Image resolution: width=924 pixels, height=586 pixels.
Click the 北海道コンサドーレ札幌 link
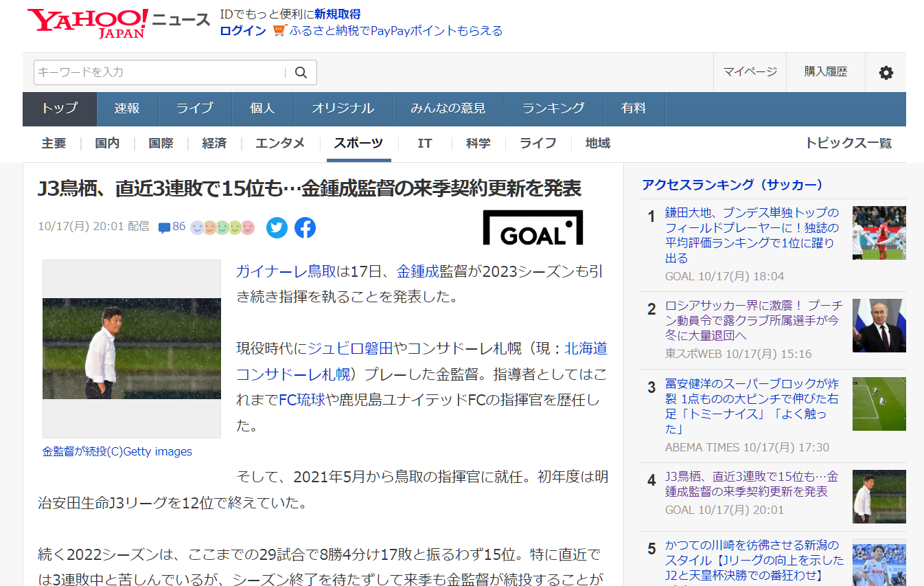421,361
